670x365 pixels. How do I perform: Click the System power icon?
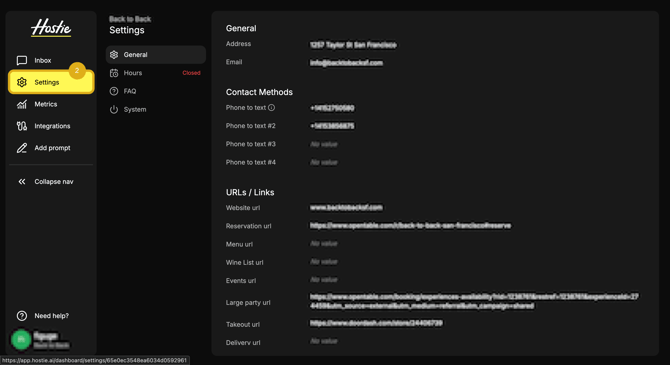(x=114, y=109)
